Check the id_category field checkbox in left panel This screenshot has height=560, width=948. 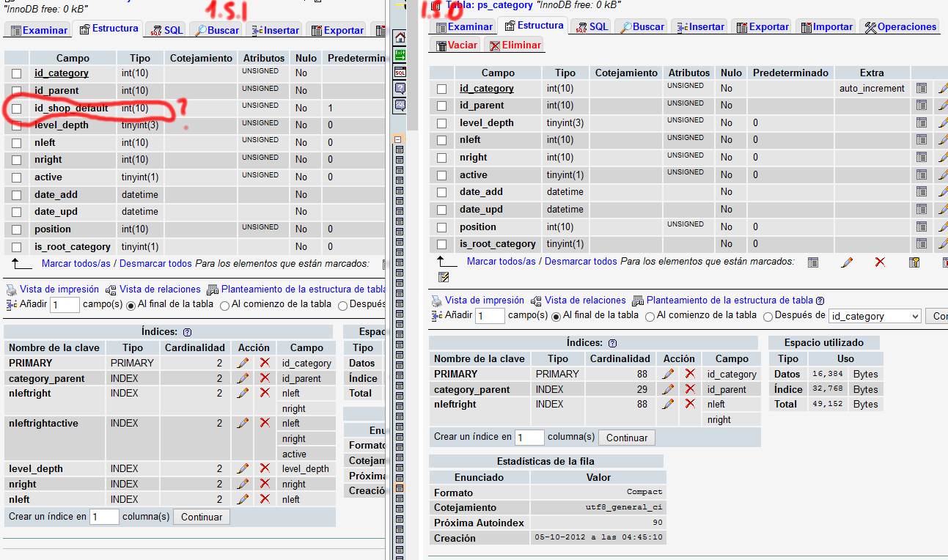pyautogui.click(x=17, y=73)
